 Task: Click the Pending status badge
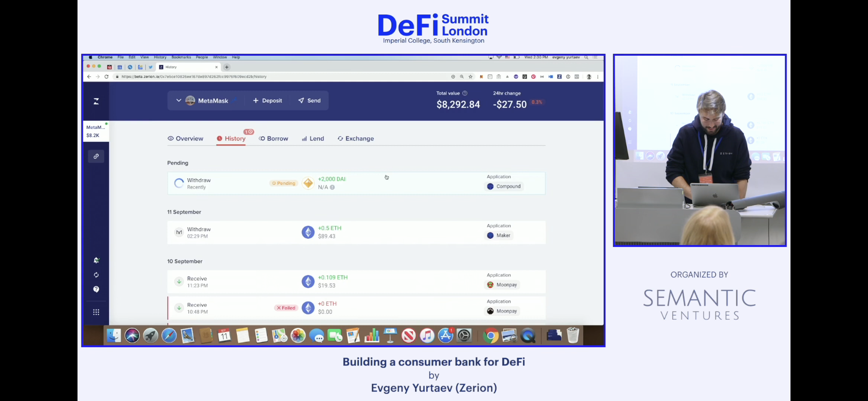pos(284,183)
